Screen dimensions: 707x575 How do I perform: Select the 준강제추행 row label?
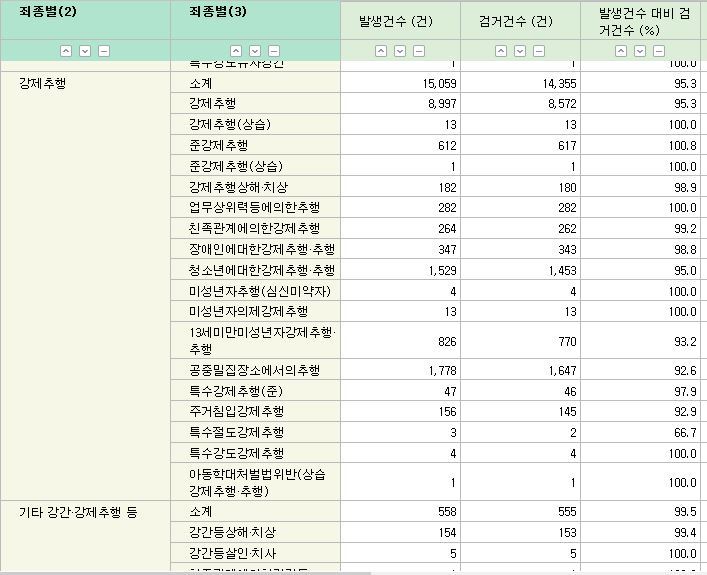coord(219,145)
